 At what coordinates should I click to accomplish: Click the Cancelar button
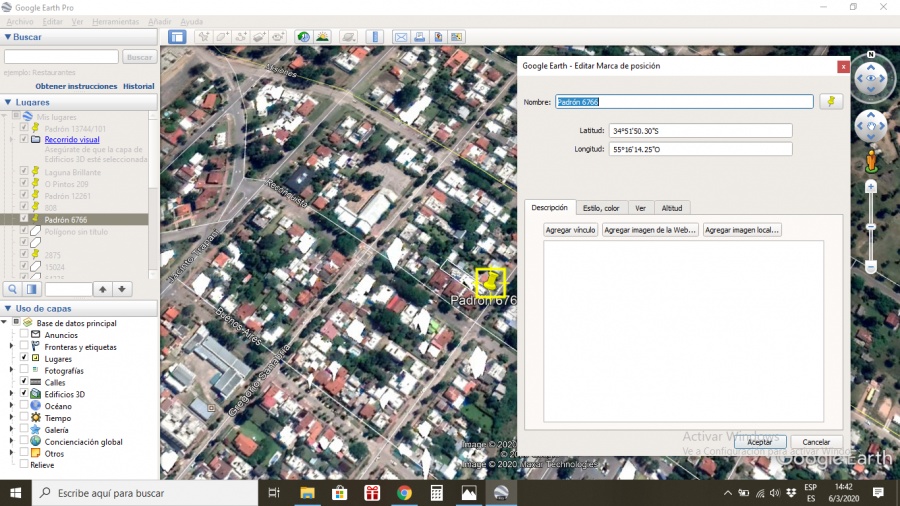(816, 442)
